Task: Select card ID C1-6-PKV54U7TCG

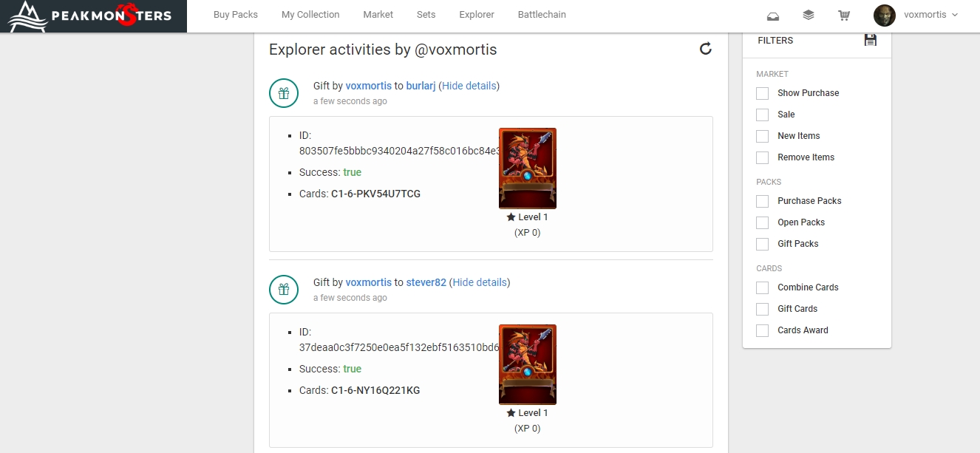Action: pos(376,194)
